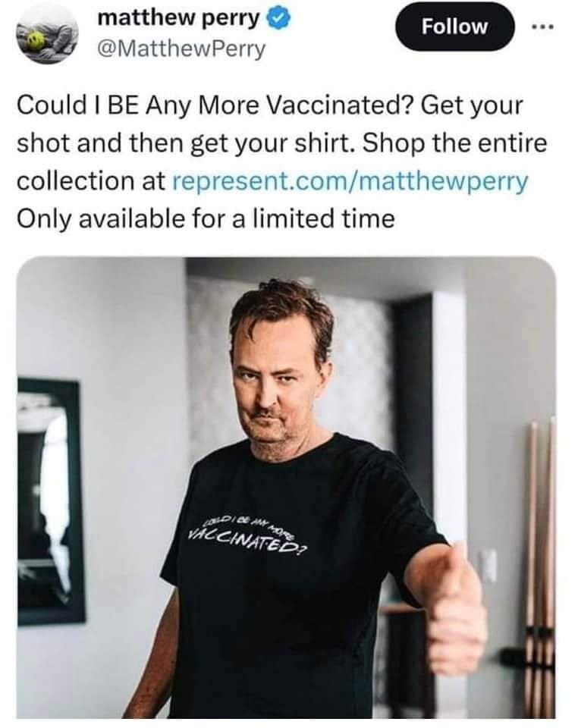Select the "Could I BE Any More Vaccinated?" sentence
This screenshot has width=578, height=728.
click(215, 105)
